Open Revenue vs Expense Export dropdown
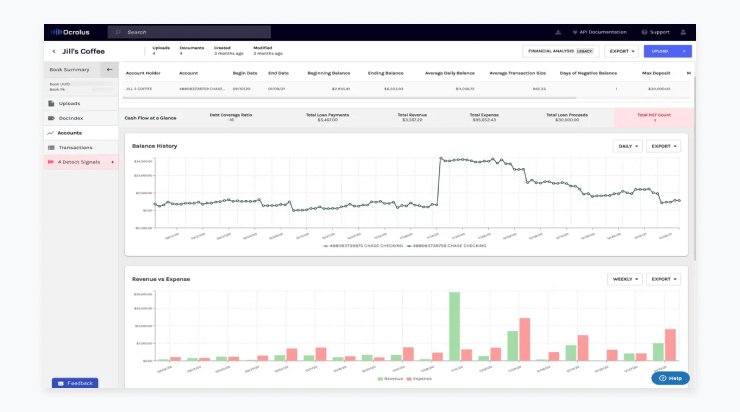 coord(664,279)
